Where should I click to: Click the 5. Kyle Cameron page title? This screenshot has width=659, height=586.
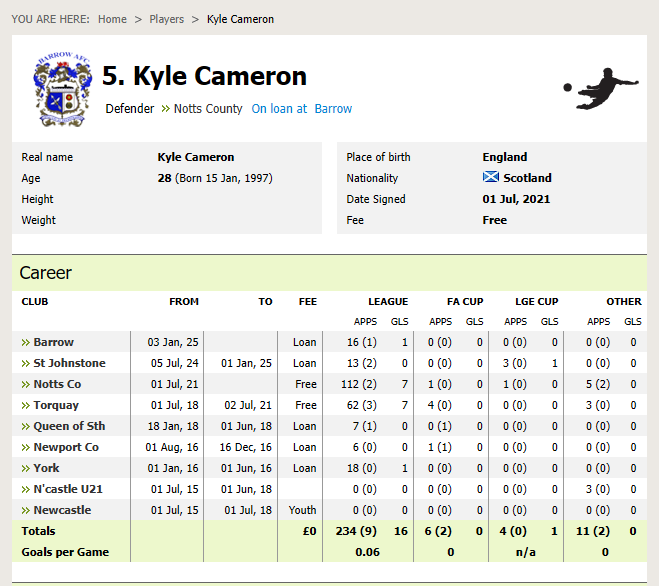204,76
